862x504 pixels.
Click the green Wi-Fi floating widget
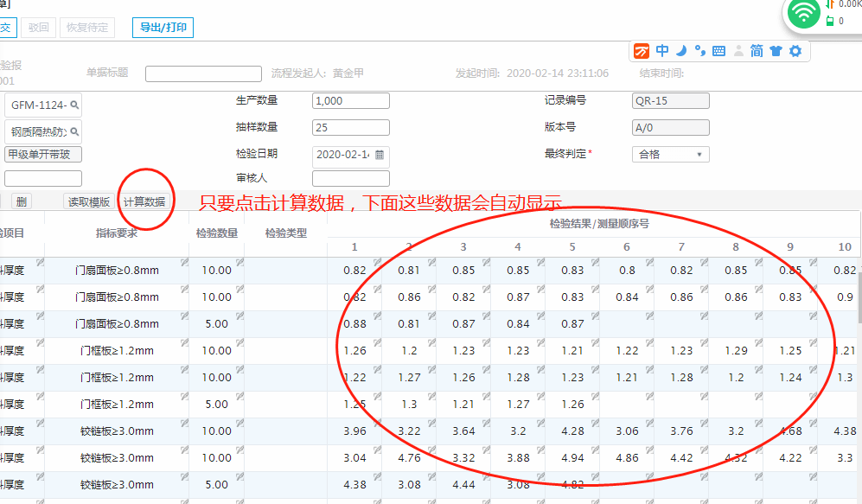pyautogui.click(x=805, y=13)
